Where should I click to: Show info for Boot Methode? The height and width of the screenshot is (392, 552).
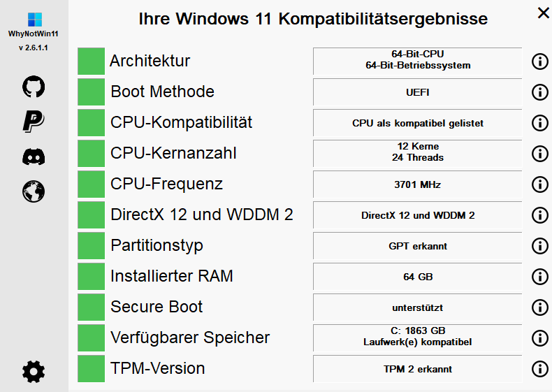tap(539, 92)
